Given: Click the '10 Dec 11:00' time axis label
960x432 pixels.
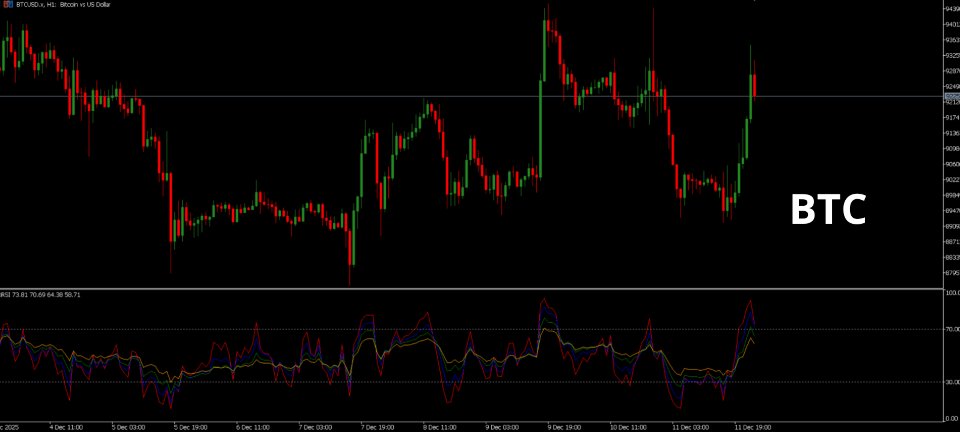Looking at the screenshot, I should pos(628,426).
